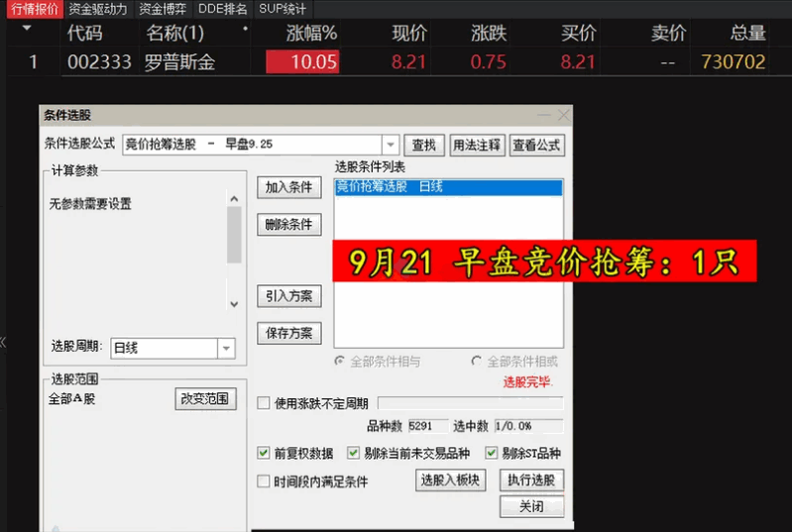
Task: Click the 日线 period field
Action: tap(165, 349)
